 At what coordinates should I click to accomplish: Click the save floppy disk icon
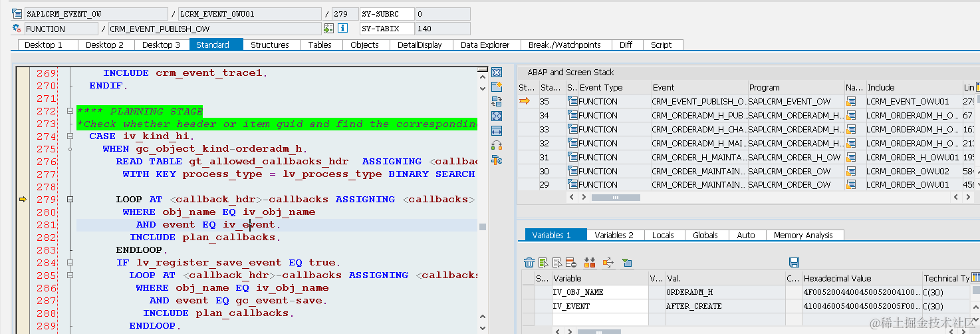[794, 262]
